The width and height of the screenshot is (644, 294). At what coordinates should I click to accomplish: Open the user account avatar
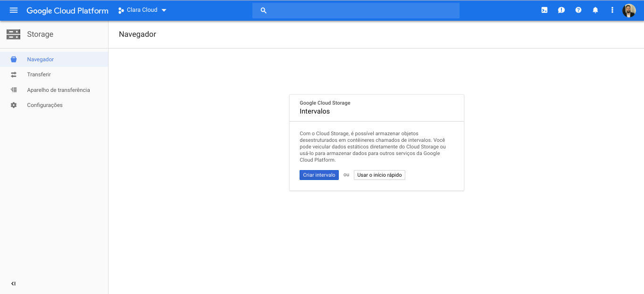point(629,10)
